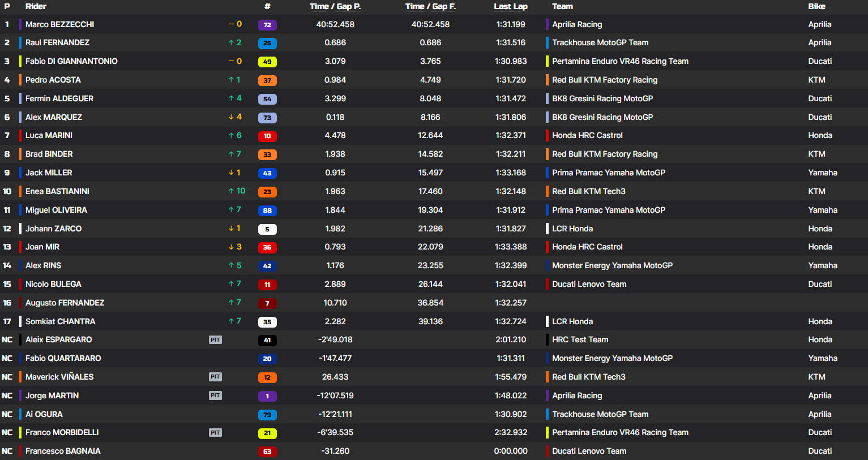
Task: Click the PIT badge beside Jorge MARTIN
Action: (x=215, y=395)
